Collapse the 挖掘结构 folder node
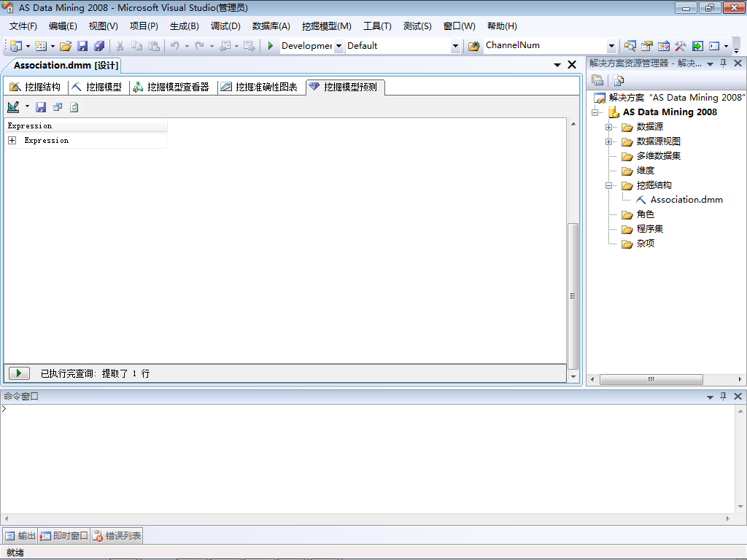 click(x=608, y=185)
